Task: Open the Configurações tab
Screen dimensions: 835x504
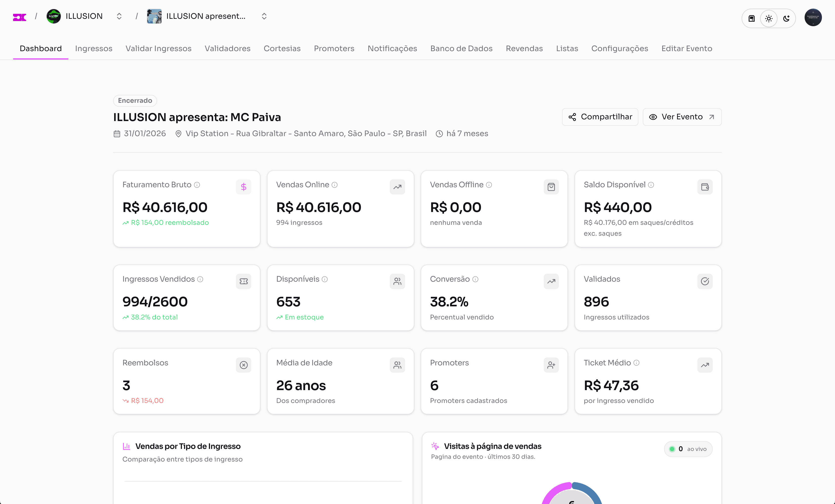Action: click(x=620, y=48)
